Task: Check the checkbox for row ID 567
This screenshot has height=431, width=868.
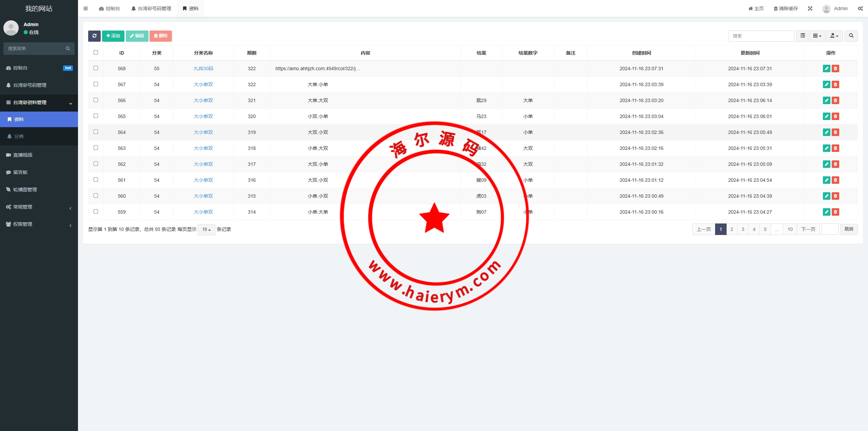Action: [x=96, y=84]
